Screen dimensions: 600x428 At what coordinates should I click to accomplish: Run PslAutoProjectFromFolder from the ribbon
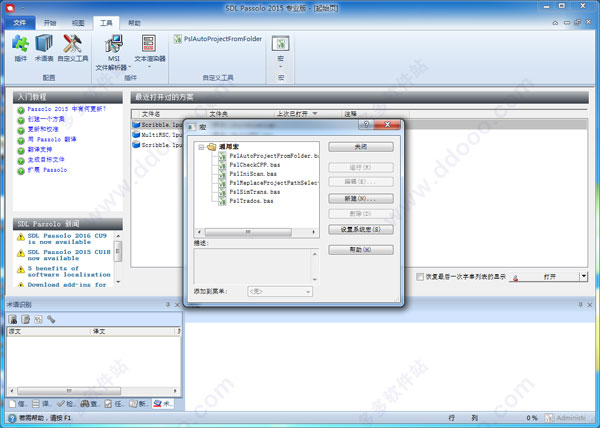pyautogui.click(x=218, y=39)
